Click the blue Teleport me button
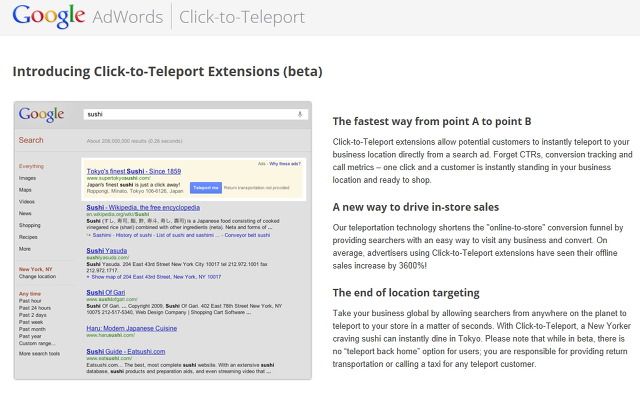The width and height of the screenshot is (640, 398). tap(206, 188)
